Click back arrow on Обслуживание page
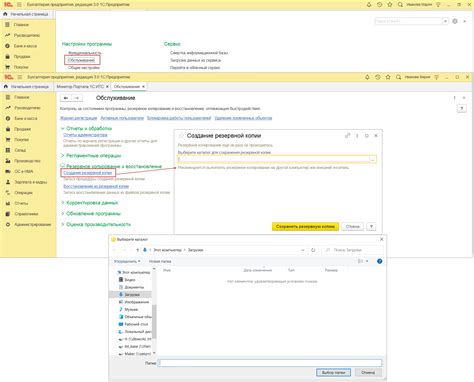Image resolution: width=474 pixels, height=382 pixels. [x=66, y=98]
